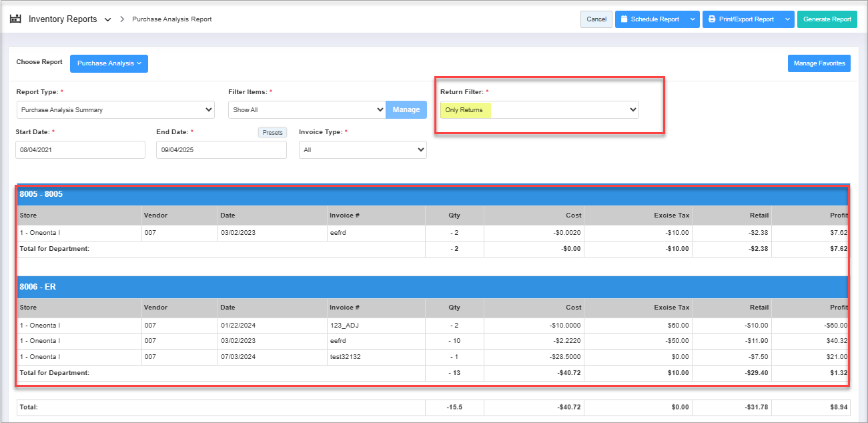Screen dimensions: 868x423
Task: Open the Purchase Analysis report chooser
Action: click(x=109, y=63)
